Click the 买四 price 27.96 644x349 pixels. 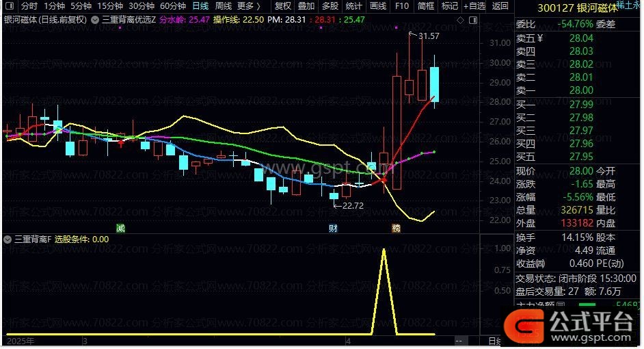pos(581,144)
